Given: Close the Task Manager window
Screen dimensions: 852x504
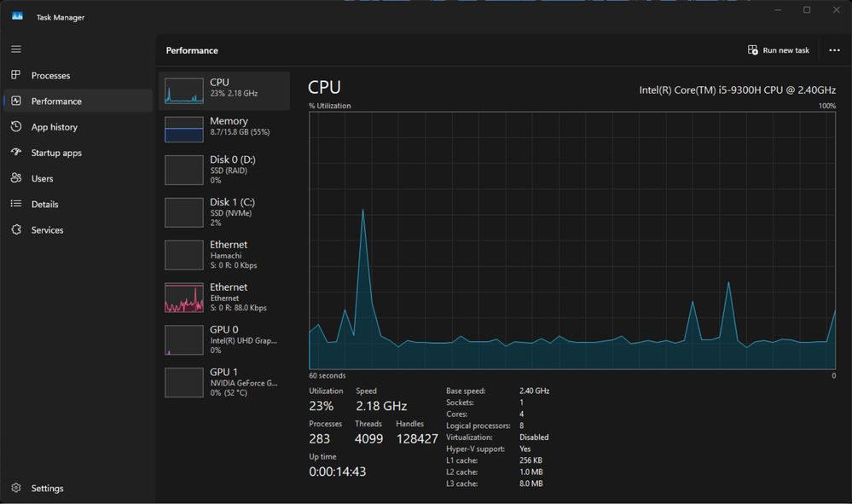Looking at the screenshot, I should [x=837, y=9].
